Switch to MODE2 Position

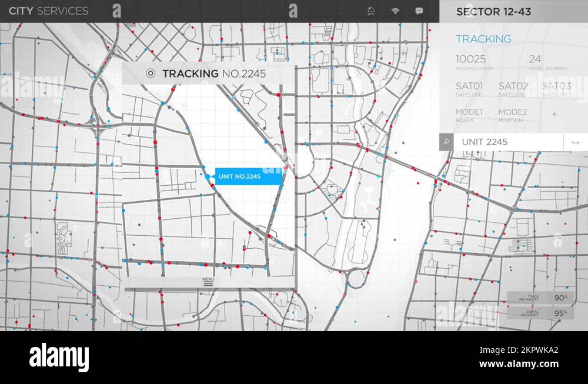click(513, 115)
